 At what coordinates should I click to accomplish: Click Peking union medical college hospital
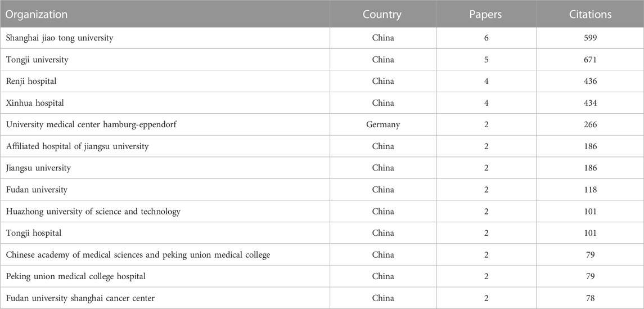pyautogui.click(x=75, y=276)
